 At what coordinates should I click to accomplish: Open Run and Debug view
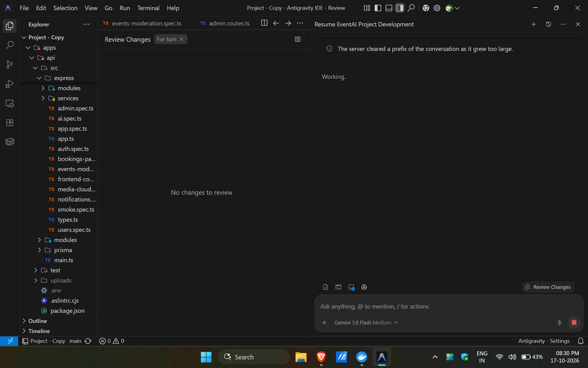point(9,84)
